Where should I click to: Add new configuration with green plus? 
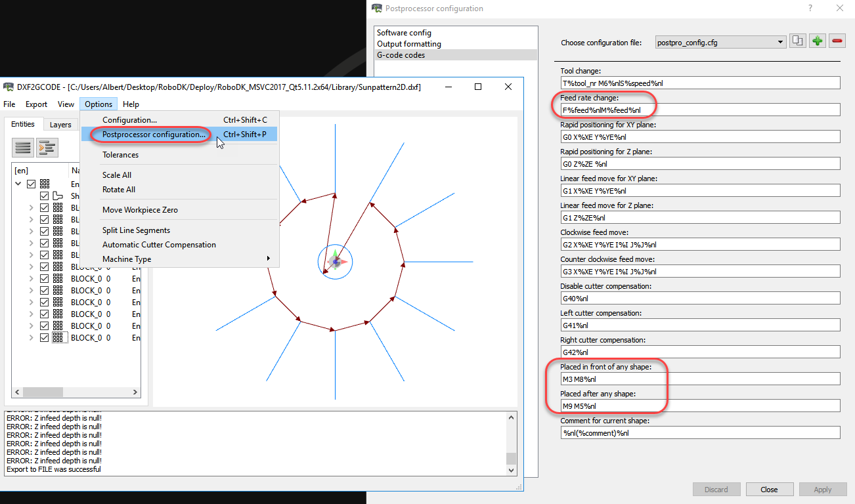click(x=817, y=41)
